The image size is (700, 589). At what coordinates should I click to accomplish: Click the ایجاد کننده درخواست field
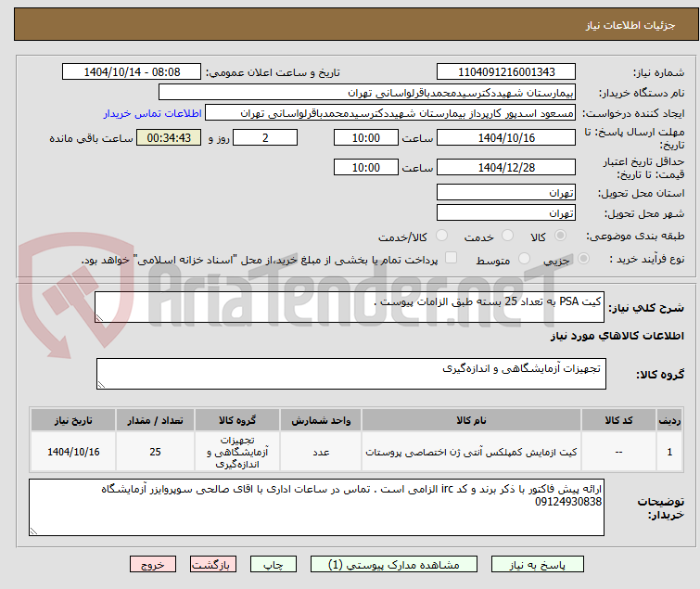(390, 113)
